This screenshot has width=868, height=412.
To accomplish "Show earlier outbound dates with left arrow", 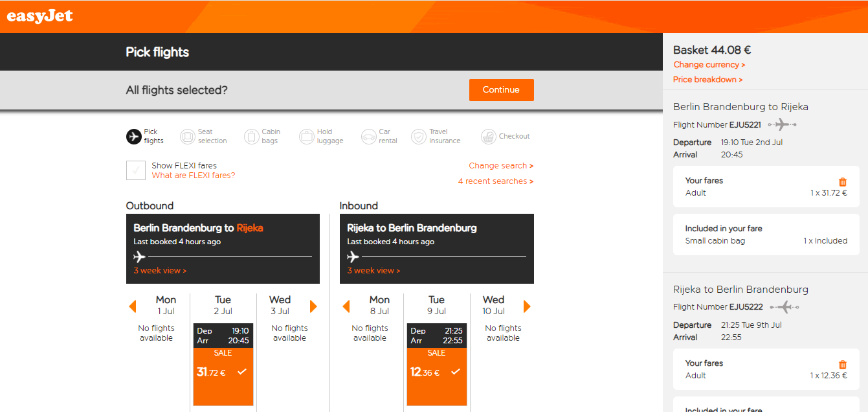I will click(133, 306).
